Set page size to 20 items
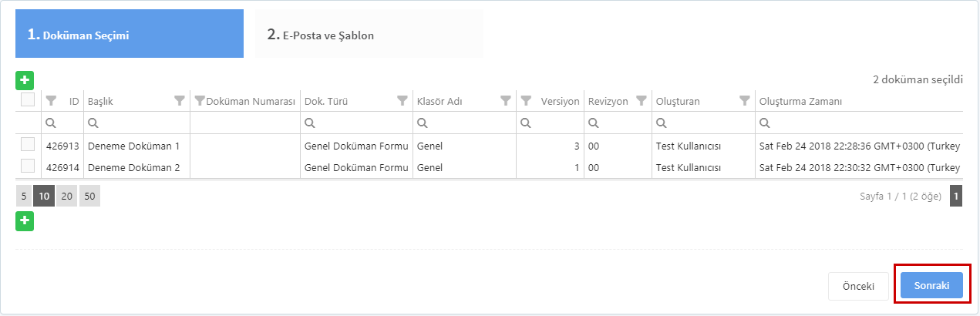This screenshot has height=316, width=980. [67, 197]
